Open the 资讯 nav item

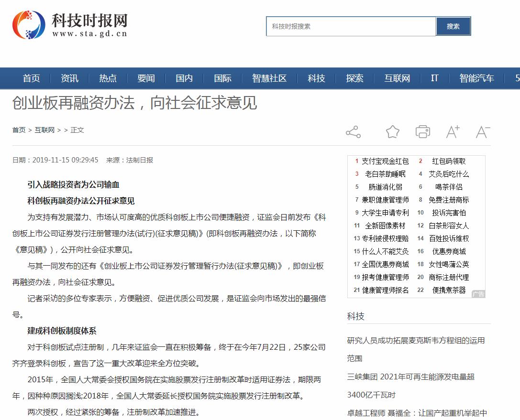click(x=70, y=78)
